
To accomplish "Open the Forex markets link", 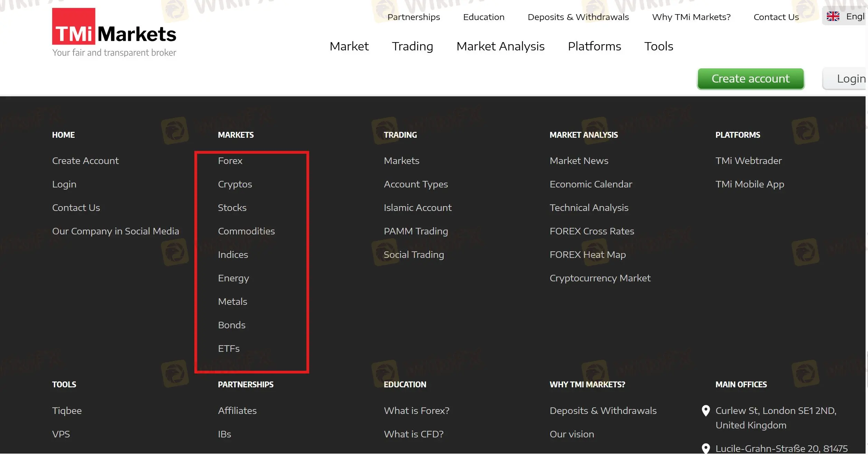I will 230,161.
